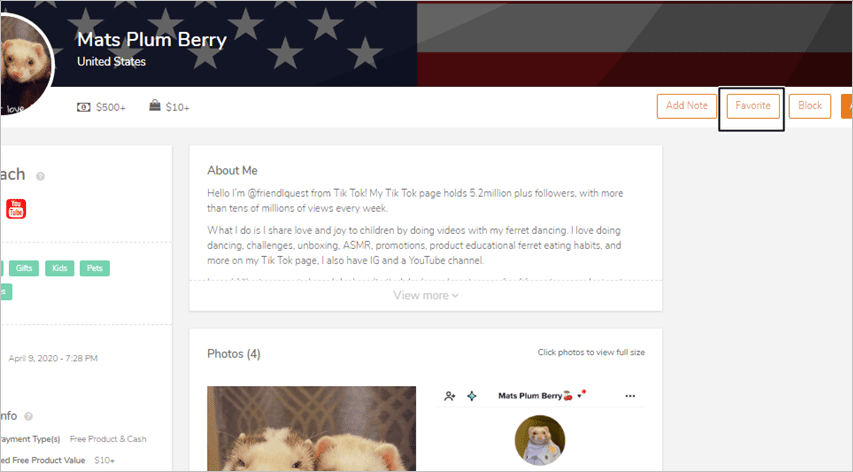
Task: Select the Gifts category tag
Action: 24,268
